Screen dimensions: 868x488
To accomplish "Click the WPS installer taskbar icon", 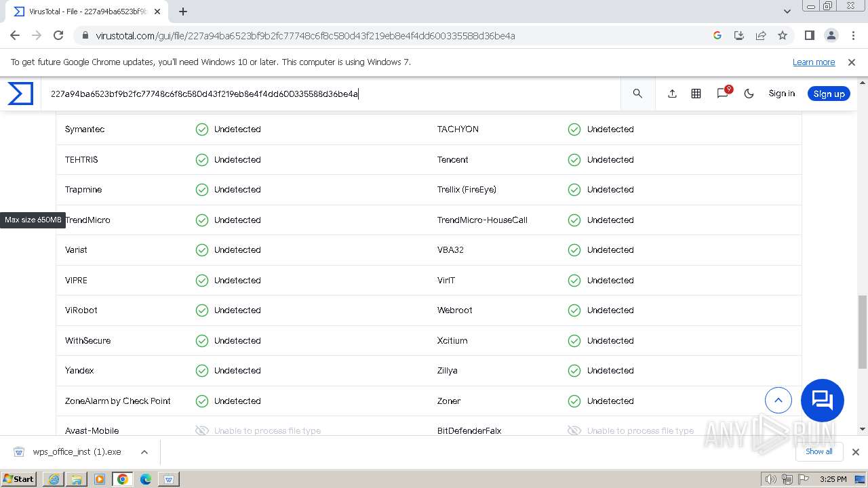I will pos(169,479).
